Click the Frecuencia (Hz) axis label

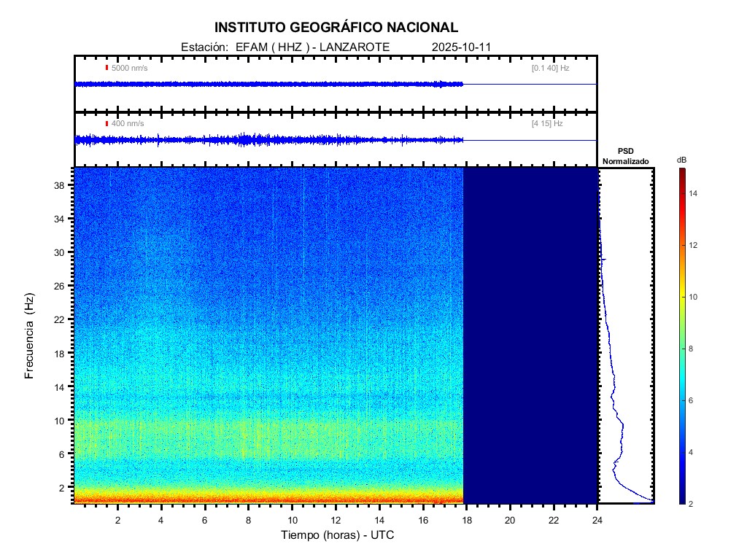click(x=30, y=335)
